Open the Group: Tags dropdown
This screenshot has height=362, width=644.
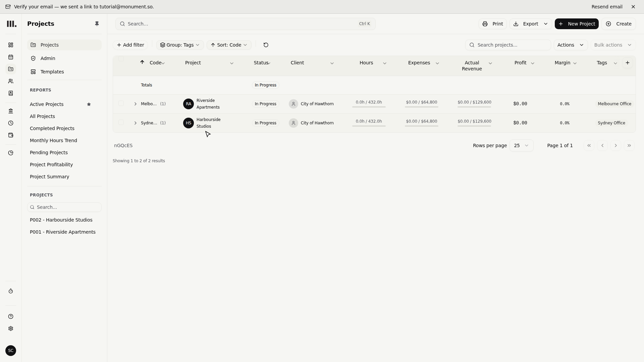pos(180,45)
